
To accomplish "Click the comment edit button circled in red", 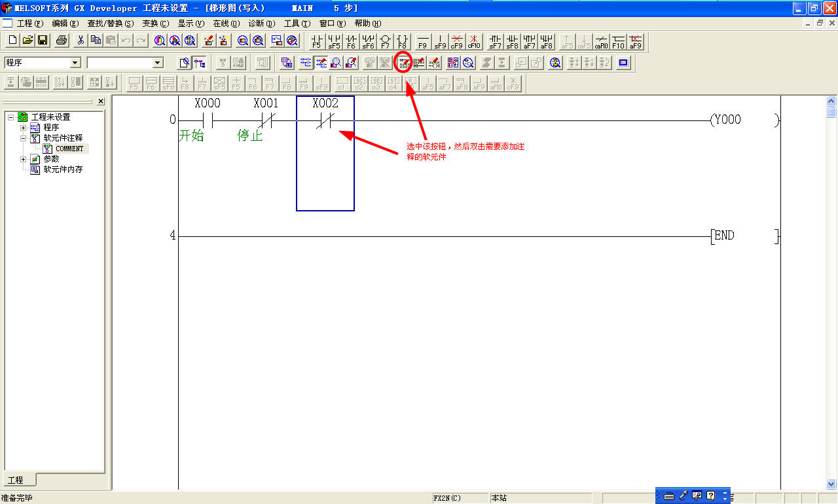I will [x=403, y=63].
